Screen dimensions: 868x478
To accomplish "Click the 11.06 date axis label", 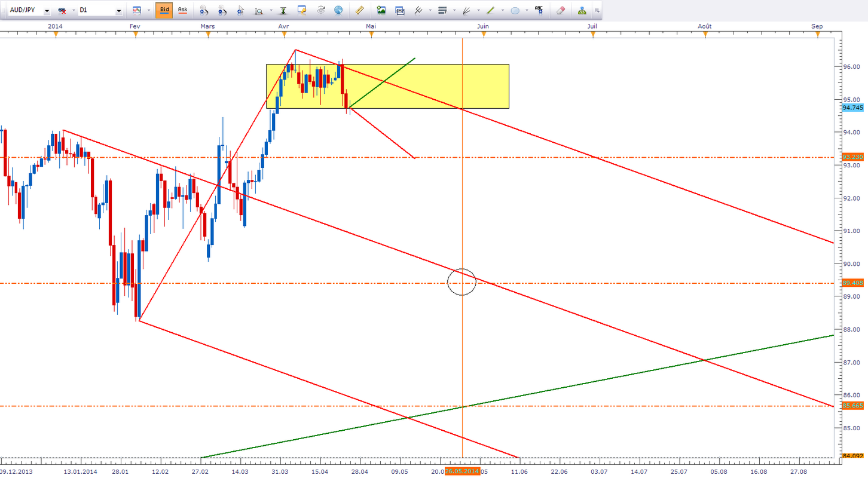I will pos(519,471).
